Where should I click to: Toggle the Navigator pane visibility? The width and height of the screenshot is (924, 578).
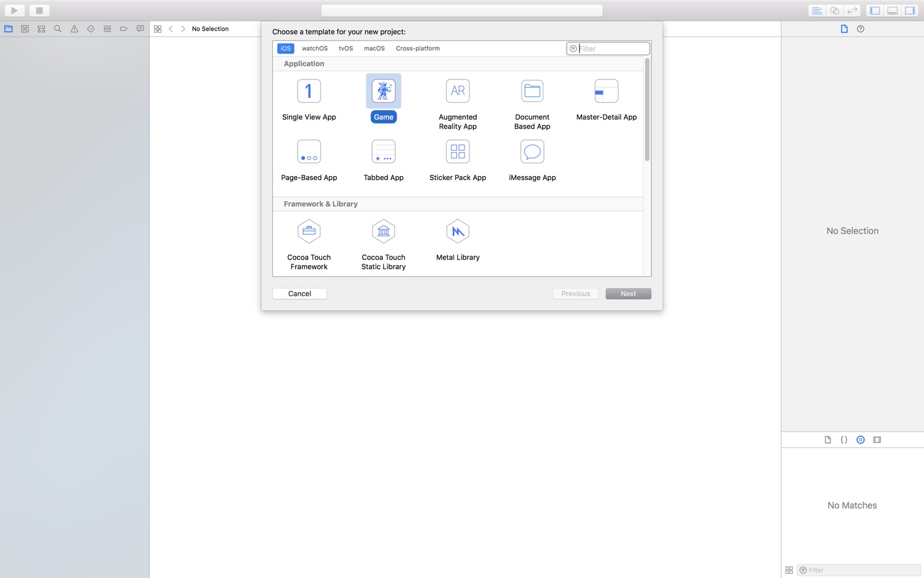click(875, 10)
